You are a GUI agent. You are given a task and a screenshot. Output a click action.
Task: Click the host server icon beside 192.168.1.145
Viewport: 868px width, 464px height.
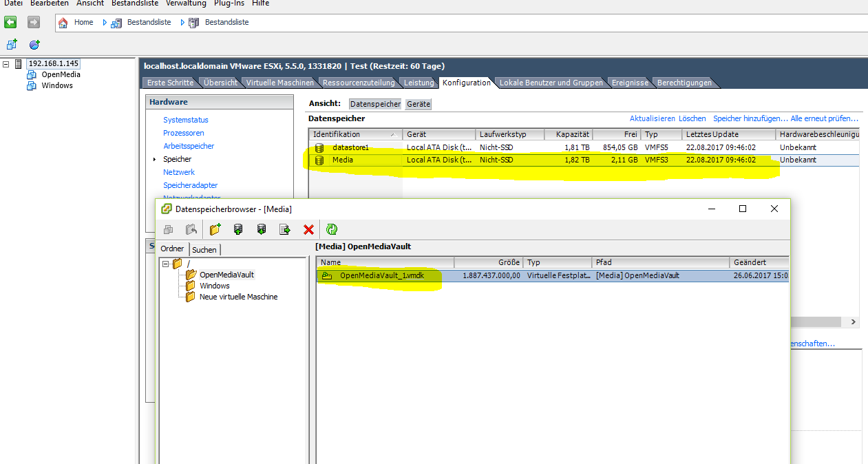click(x=19, y=64)
